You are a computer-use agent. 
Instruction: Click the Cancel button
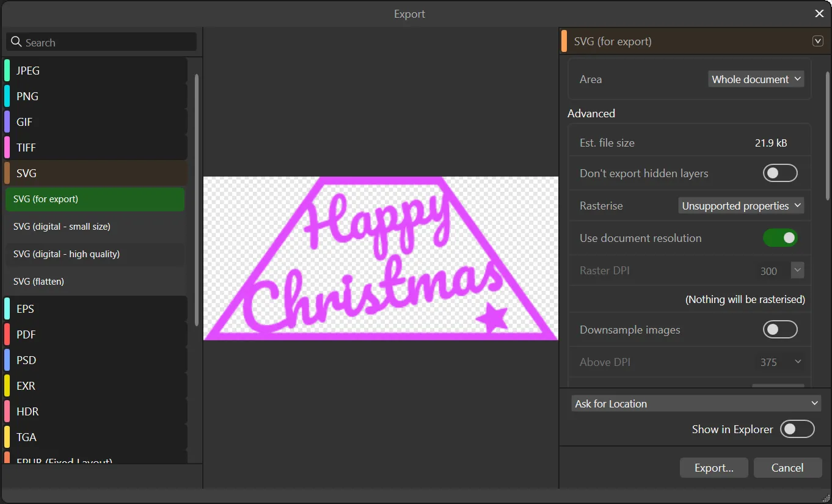tap(787, 467)
